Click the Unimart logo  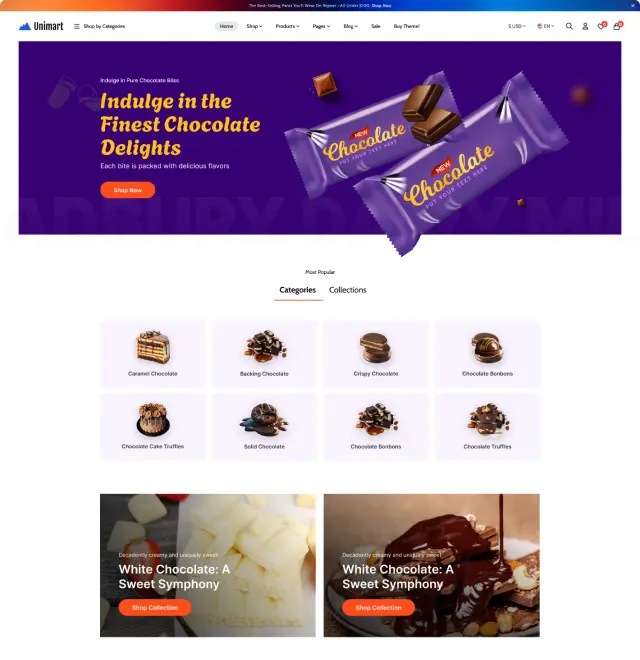tap(41, 26)
